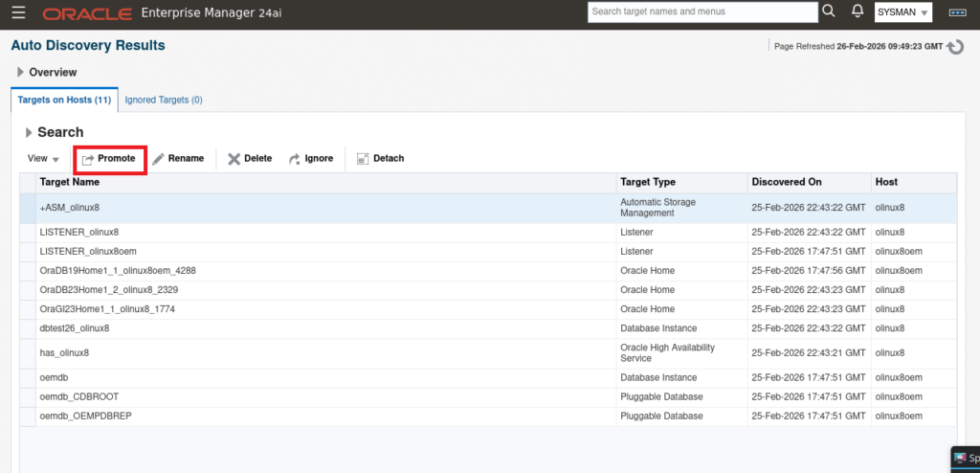The image size is (980, 473).
Task: Expand the Overview section
Action: pyautogui.click(x=21, y=73)
